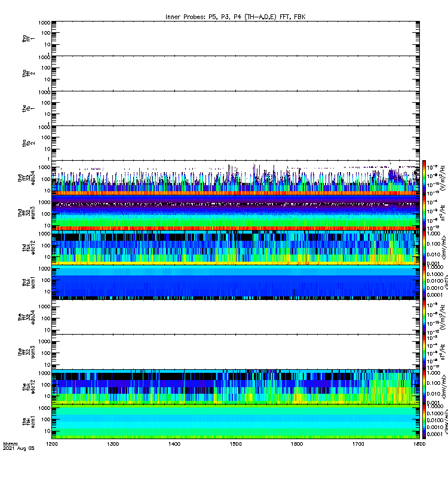Screen dimensions: 448x478
Task: Click the 1400 time tick label
Action: 174,444
